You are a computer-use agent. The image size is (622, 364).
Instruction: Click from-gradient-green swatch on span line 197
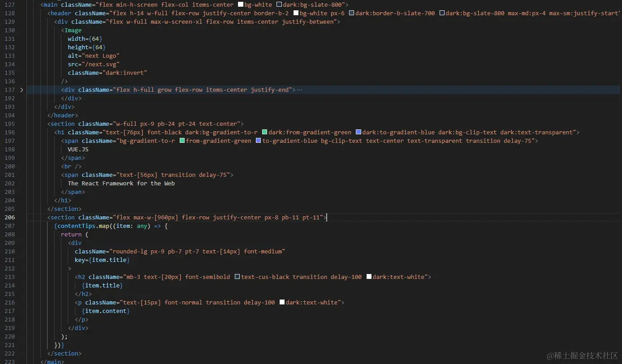(x=182, y=141)
